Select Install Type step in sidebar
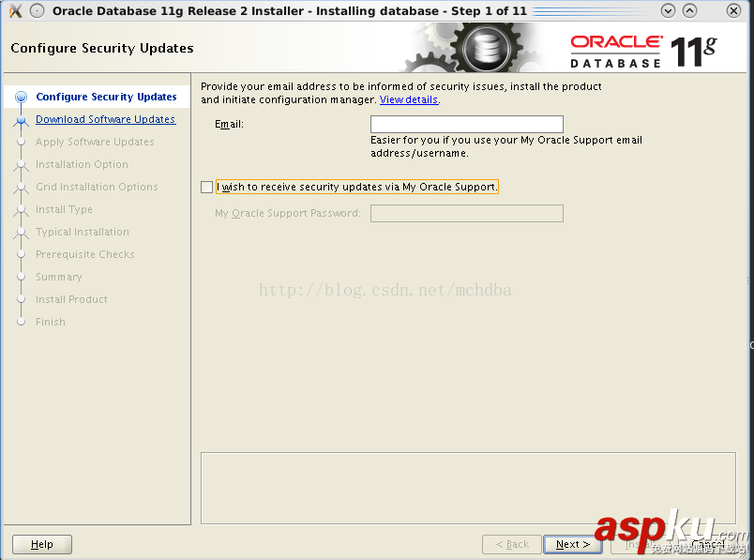The height and width of the screenshot is (560, 754). click(x=64, y=209)
